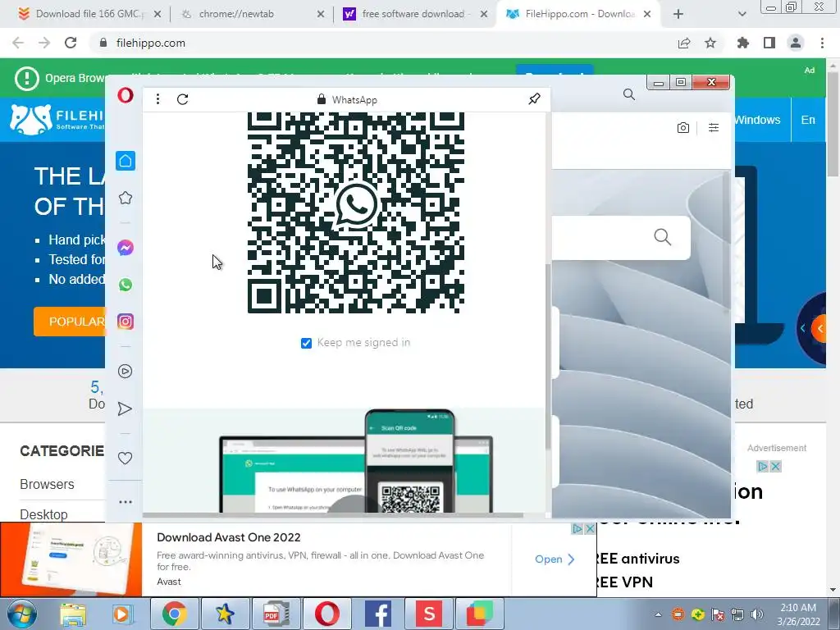Select the FileHippo.com tab
Viewport: 840px width, 630px height.
577,14
